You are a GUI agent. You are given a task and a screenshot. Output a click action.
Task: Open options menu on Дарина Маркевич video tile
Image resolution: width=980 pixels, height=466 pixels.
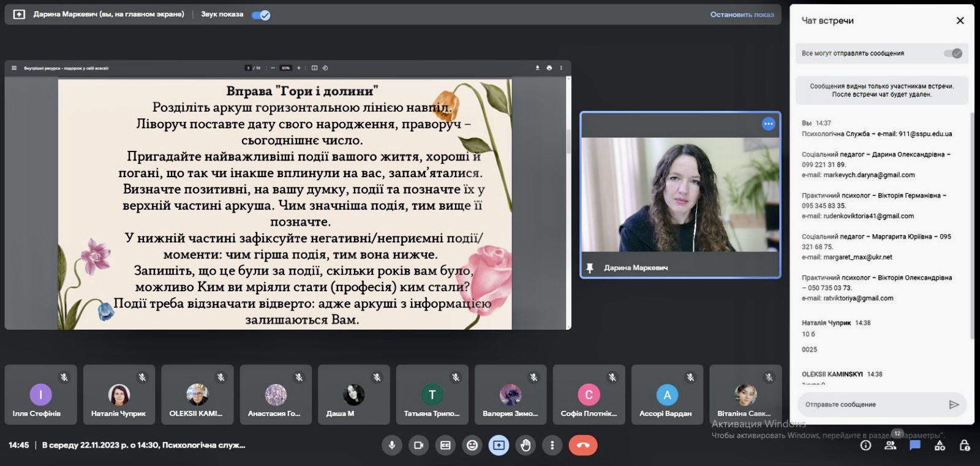768,124
